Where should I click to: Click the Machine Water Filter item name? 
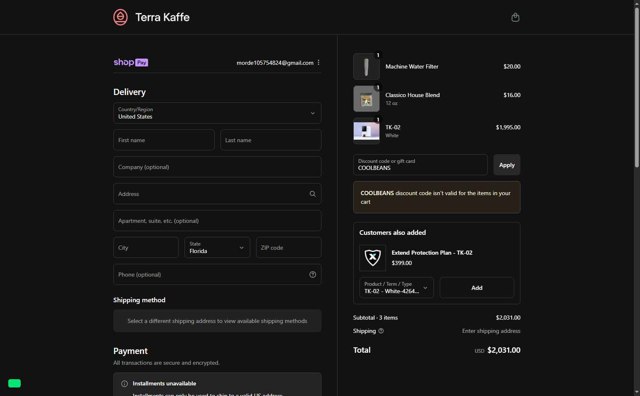tap(412, 67)
